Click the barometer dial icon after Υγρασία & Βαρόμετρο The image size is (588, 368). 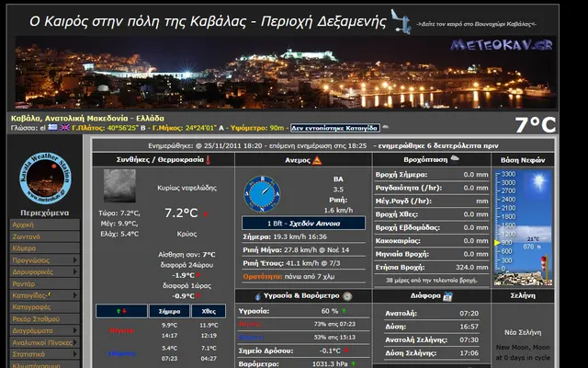(x=347, y=296)
